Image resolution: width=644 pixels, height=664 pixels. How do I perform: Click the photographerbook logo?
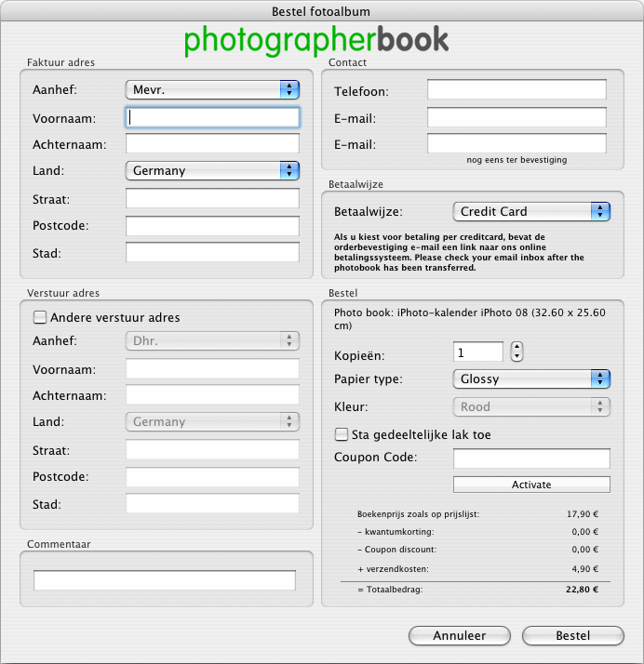pyautogui.click(x=316, y=41)
